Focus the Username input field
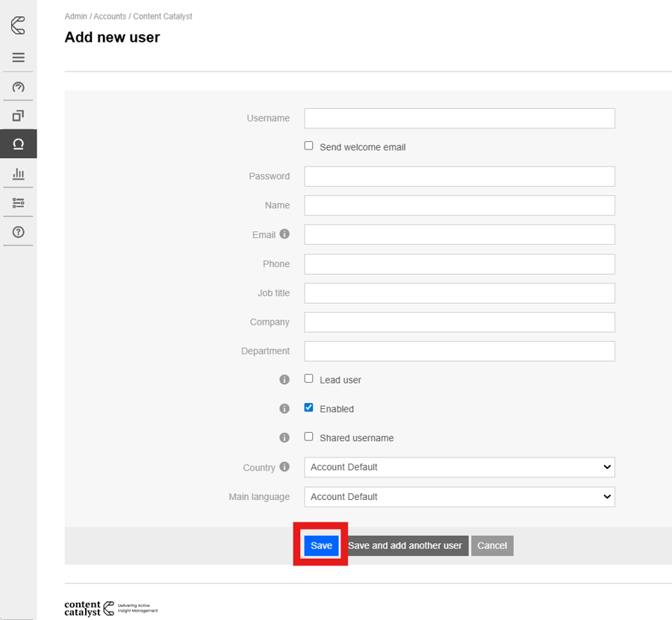This screenshot has width=672, height=620. 459,118
